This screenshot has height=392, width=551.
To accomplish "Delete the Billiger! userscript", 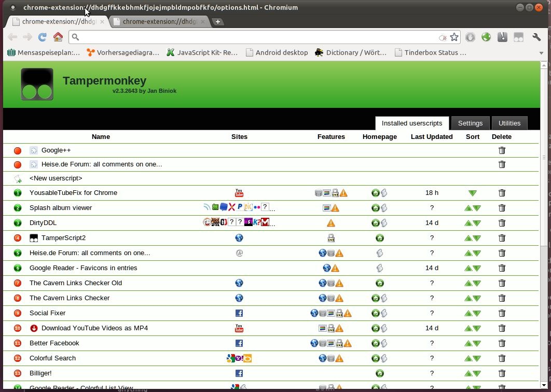I will 502,373.
